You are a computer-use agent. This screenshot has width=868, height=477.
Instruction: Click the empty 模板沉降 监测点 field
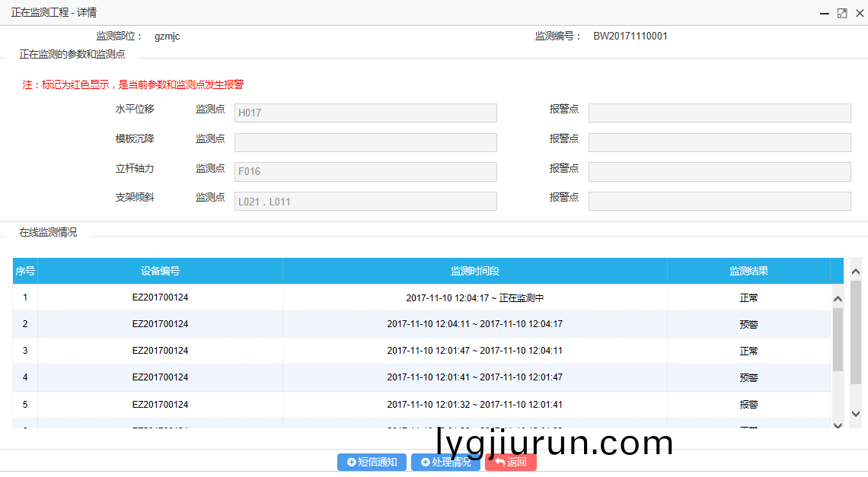click(x=365, y=143)
